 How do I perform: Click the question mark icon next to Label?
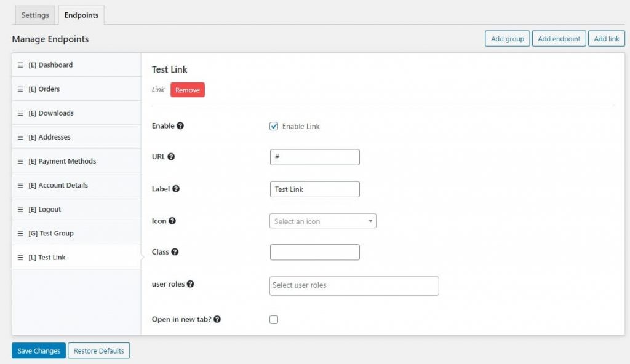click(176, 189)
